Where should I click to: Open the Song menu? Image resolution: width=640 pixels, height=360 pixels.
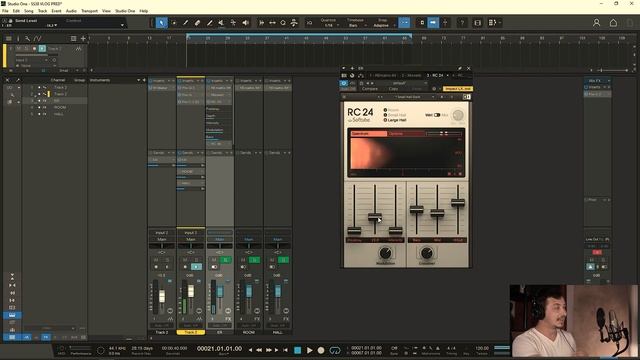[x=29, y=11]
